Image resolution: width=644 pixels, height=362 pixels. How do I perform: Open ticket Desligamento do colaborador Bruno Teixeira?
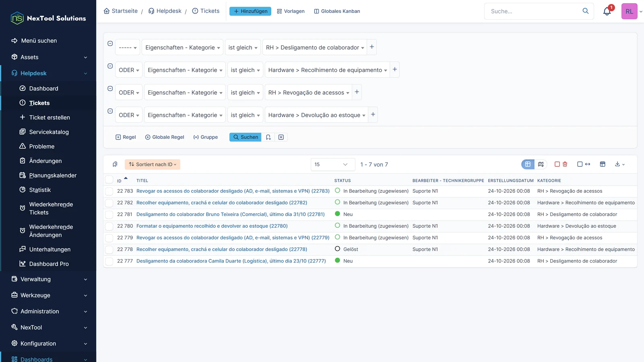point(230,214)
